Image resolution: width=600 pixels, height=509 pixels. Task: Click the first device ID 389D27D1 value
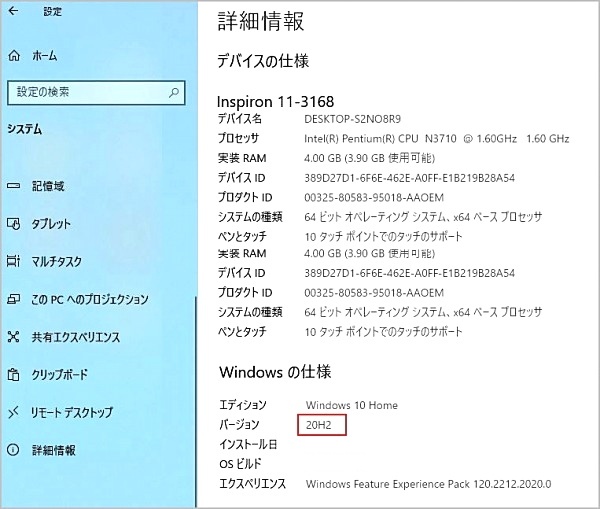coord(409,178)
